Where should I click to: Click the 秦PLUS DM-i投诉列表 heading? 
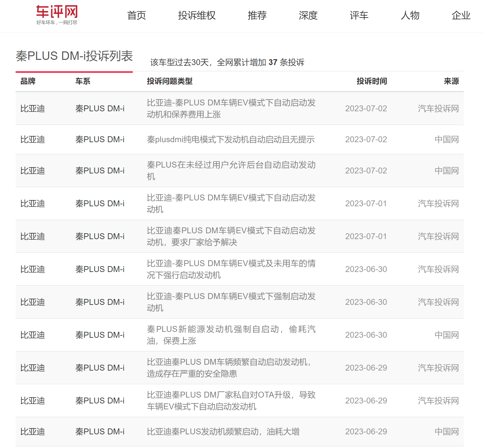click(x=74, y=56)
